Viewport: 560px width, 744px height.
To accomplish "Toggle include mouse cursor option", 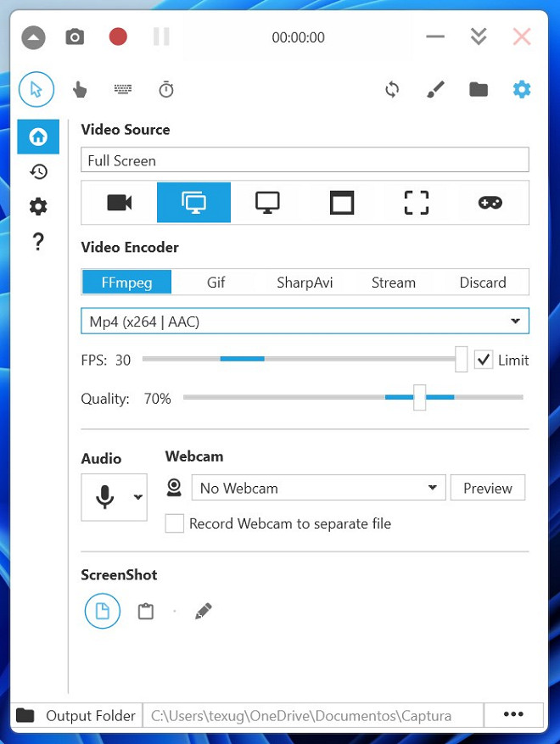I will (x=36, y=89).
